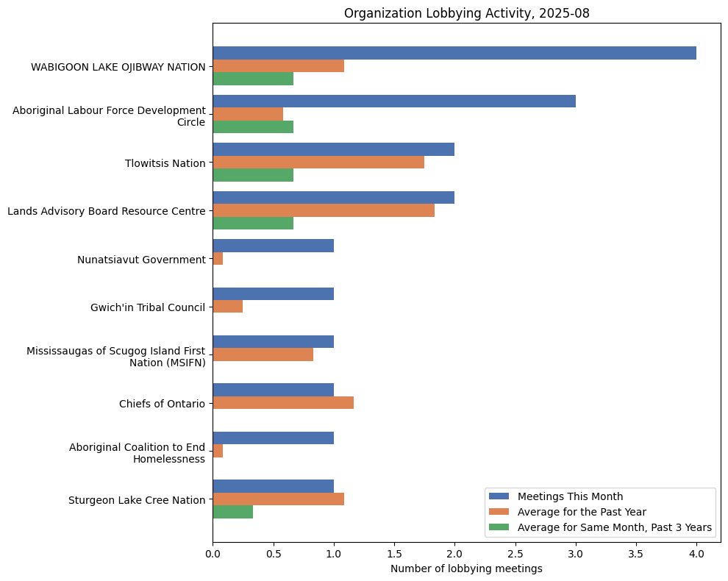
Task: Select the chart title Organization Lobbying Activity
Action: (466, 13)
